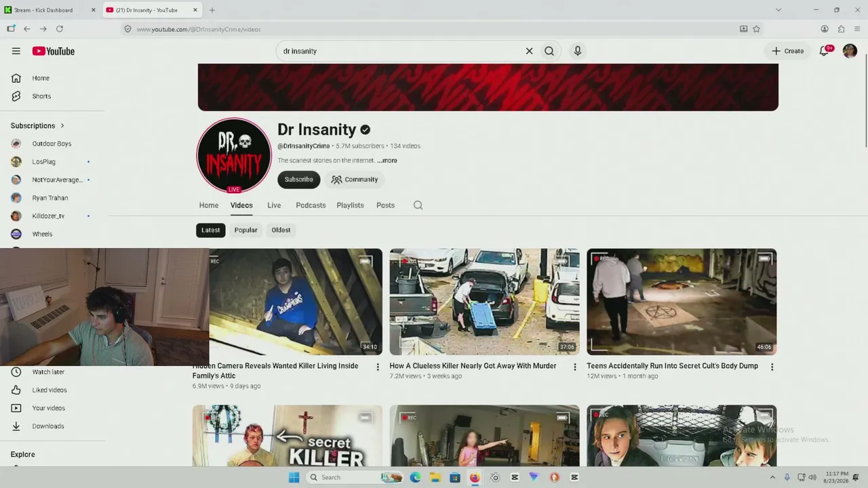Open the browser tab list dropdown arrow
The width and height of the screenshot is (868, 488).
click(778, 10)
